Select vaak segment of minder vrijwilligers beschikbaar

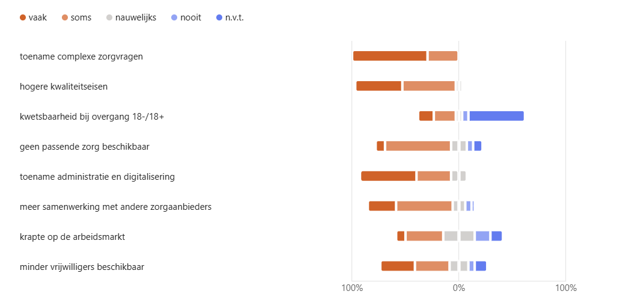point(397,266)
